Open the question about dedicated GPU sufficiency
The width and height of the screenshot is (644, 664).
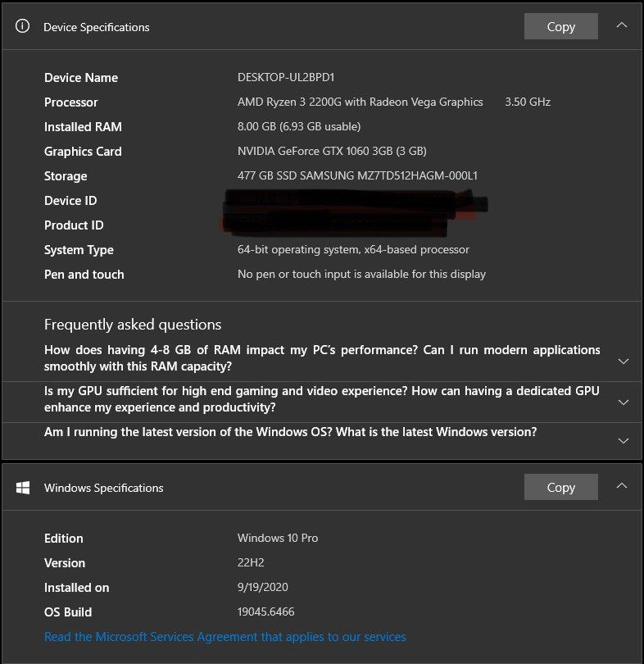[x=321, y=399]
